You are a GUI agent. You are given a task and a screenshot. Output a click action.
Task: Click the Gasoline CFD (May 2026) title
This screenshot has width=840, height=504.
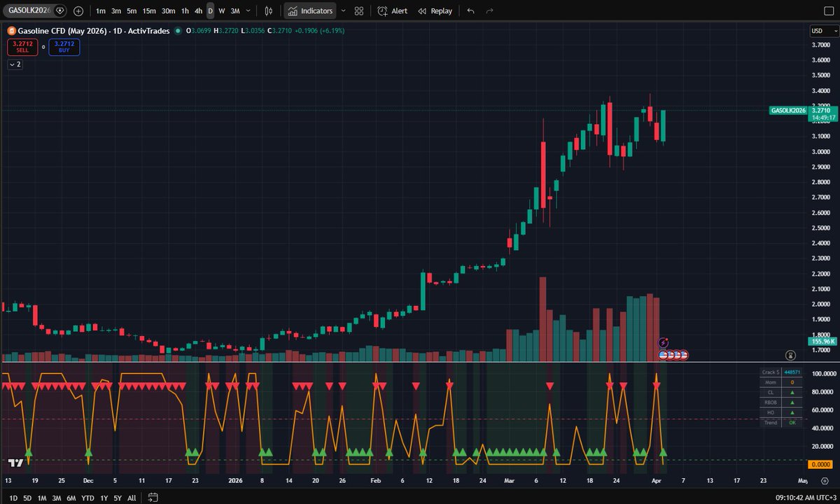click(x=62, y=31)
